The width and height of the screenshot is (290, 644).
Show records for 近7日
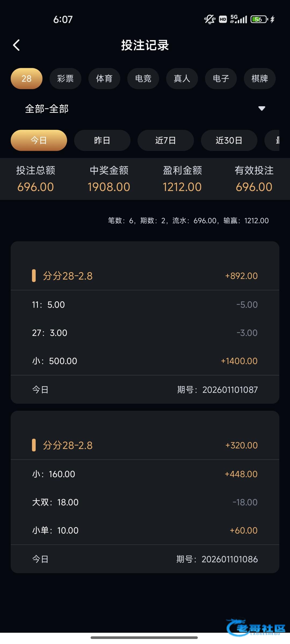(166, 140)
